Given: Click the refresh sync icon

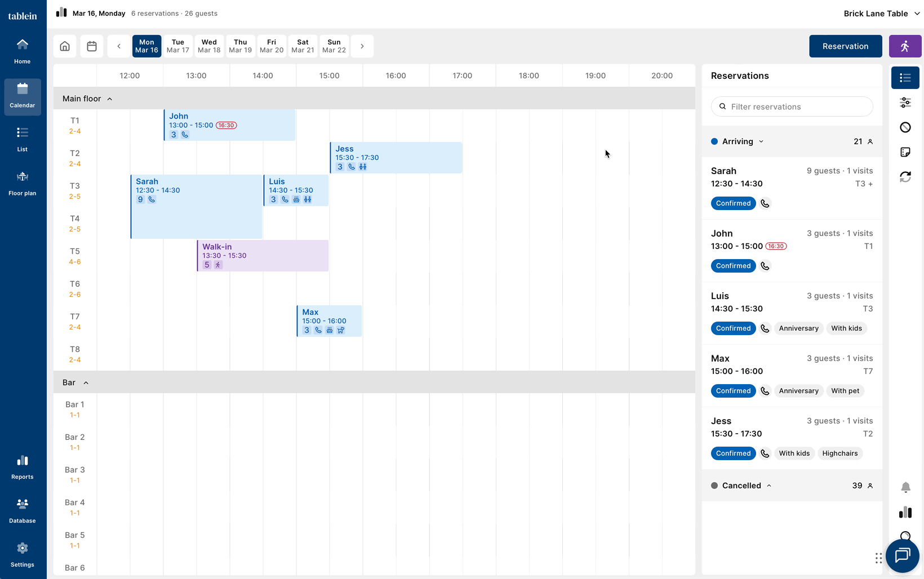Looking at the screenshot, I should click(x=905, y=177).
